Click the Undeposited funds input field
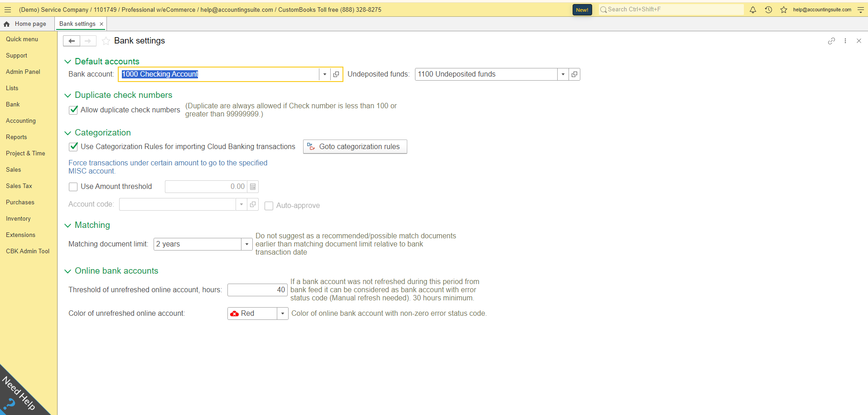Image resolution: width=868 pixels, height=415 pixels. 486,74
